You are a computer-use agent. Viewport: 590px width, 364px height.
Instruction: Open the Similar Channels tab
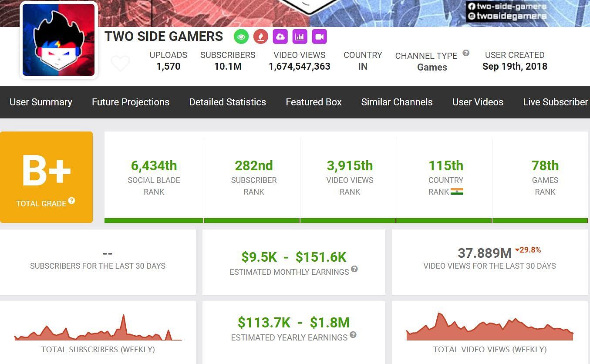pos(397,102)
